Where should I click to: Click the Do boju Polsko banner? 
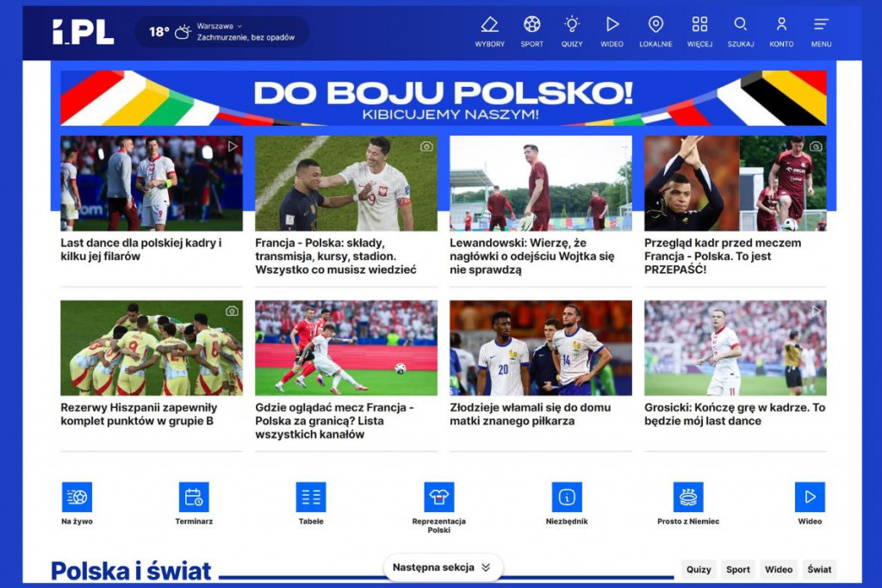443,98
